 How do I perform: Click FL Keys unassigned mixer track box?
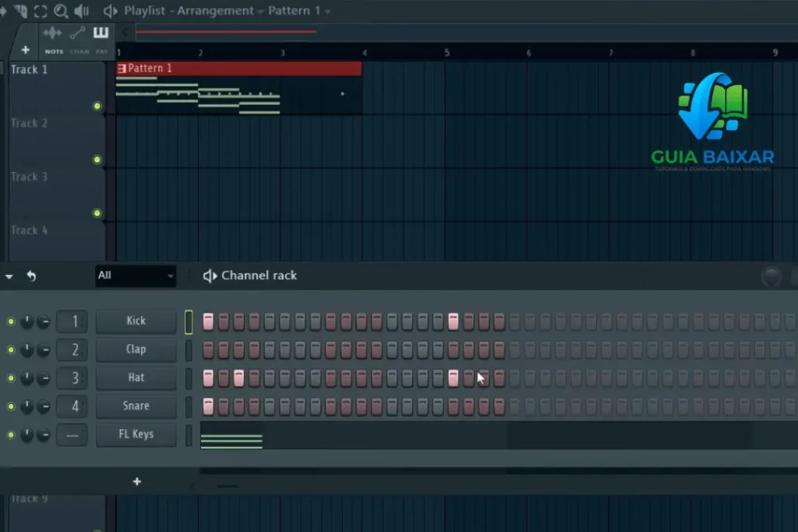[72, 435]
